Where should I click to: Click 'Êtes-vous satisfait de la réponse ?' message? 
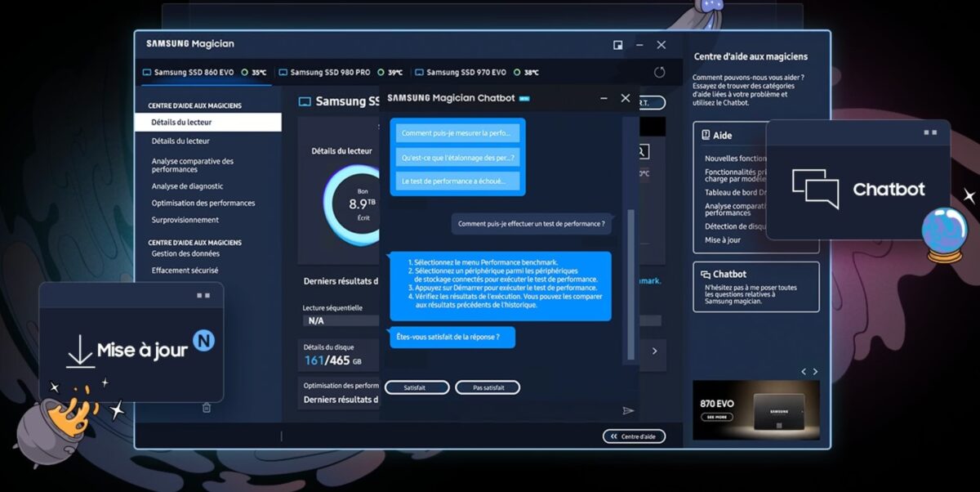pos(452,337)
